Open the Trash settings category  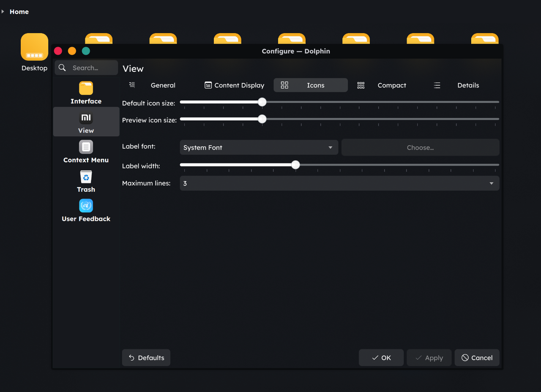pos(86,181)
